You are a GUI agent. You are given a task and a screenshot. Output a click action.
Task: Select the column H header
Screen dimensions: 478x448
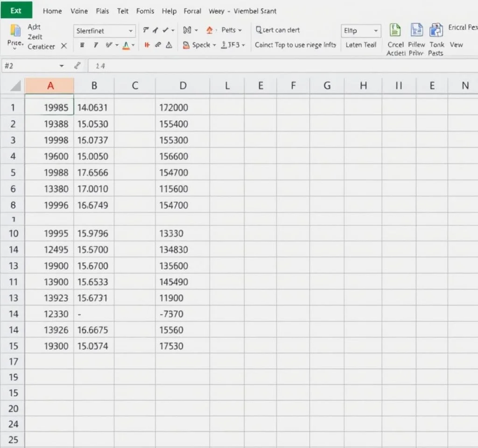(x=363, y=85)
